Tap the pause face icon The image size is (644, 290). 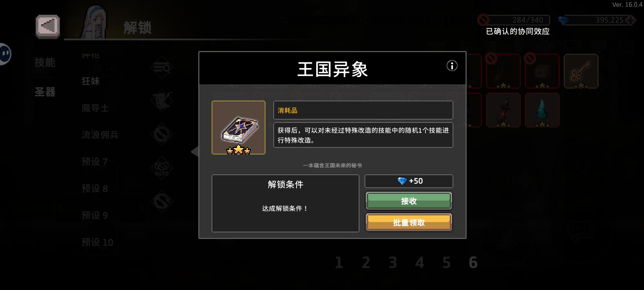(5, 54)
